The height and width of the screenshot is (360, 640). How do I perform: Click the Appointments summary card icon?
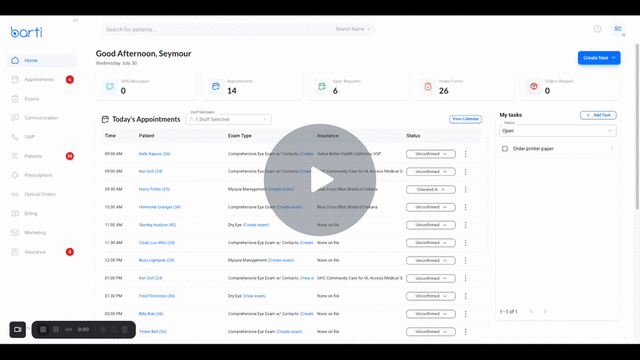click(216, 87)
